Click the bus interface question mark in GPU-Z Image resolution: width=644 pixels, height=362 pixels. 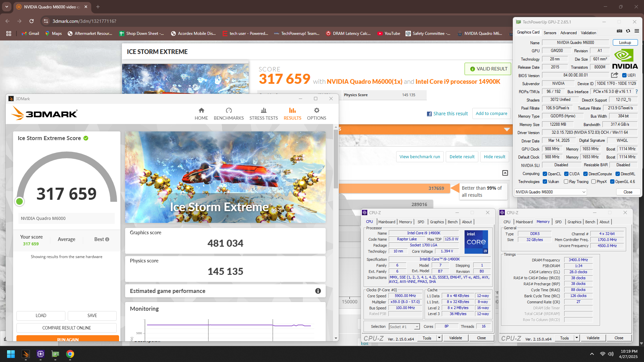pos(636,92)
